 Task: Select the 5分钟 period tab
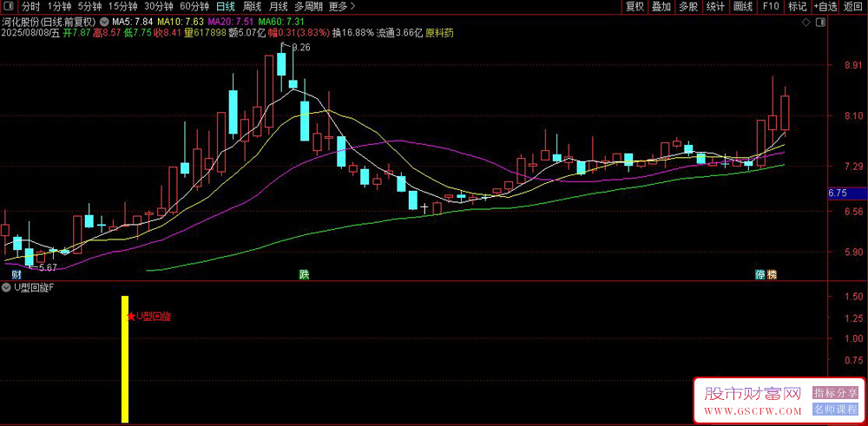coord(89,7)
